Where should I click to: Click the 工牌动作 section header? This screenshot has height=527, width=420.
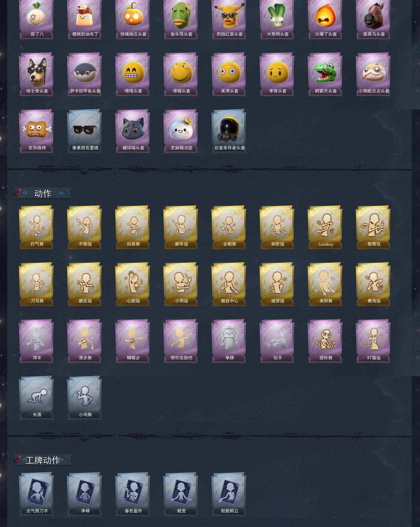[43, 460]
